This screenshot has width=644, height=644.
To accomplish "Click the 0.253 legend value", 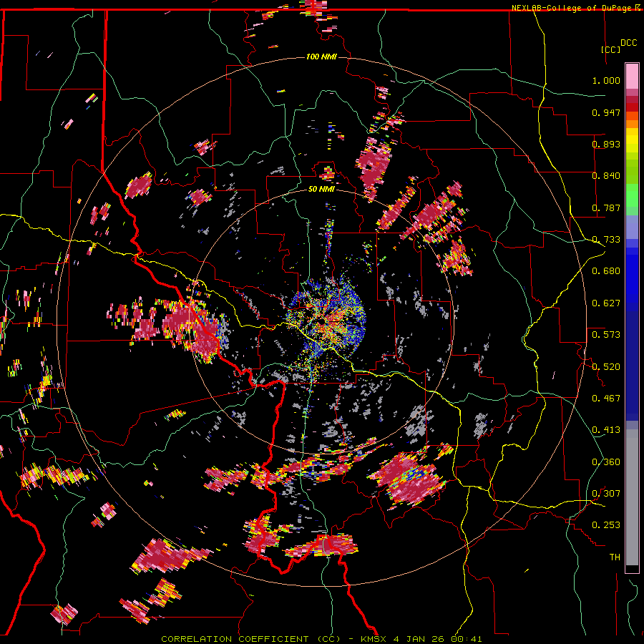I will tap(606, 525).
